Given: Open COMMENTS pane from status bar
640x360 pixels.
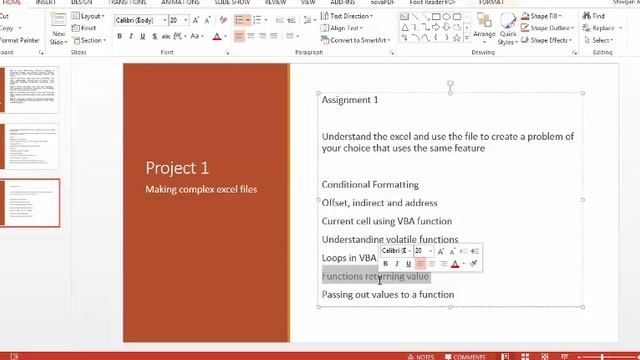Looking at the screenshot, I should [465, 357].
